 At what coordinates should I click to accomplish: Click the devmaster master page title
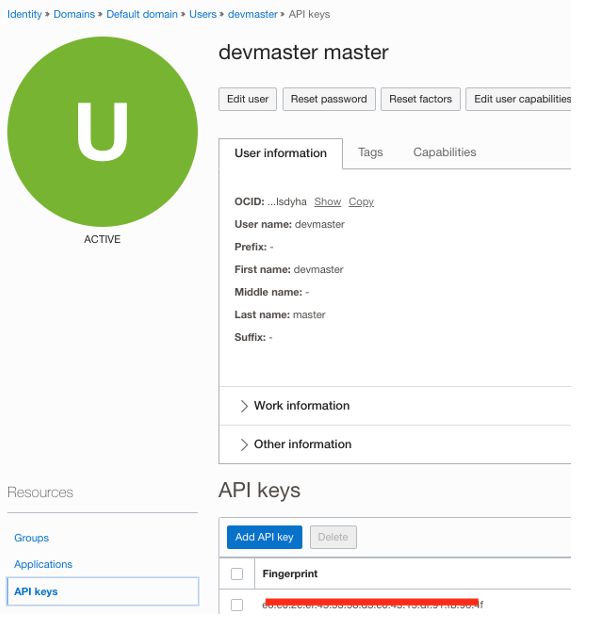pyautogui.click(x=303, y=52)
